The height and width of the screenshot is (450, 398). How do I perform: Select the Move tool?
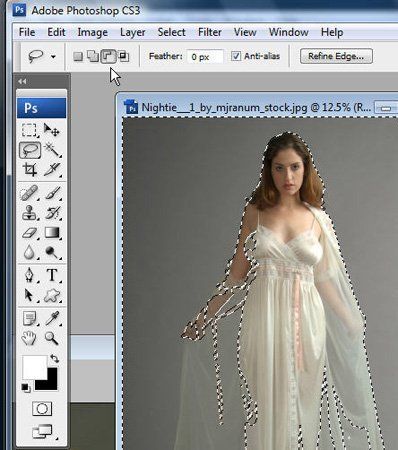tap(52, 130)
